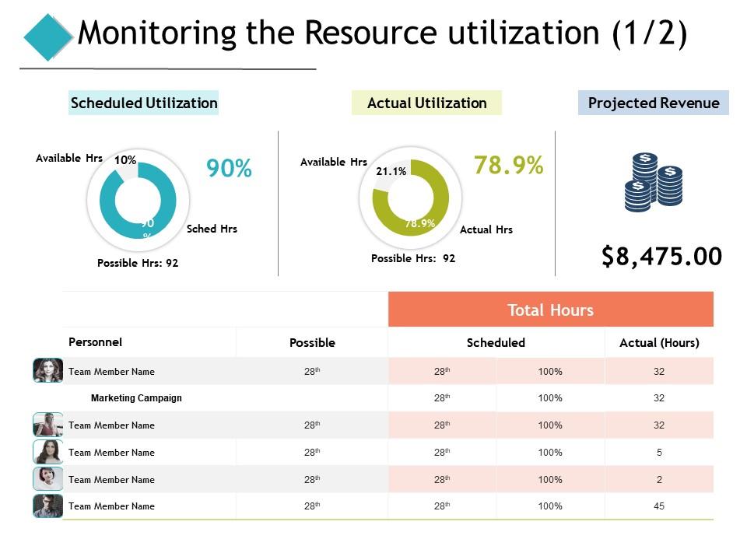Select the first team member avatar photo
This screenshot has width=747, height=560.
click(x=47, y=371)
